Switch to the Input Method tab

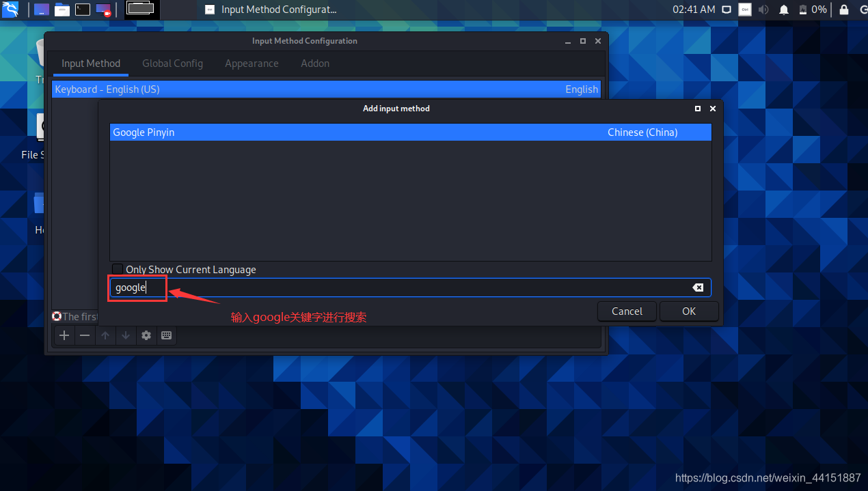coord(91,64)
